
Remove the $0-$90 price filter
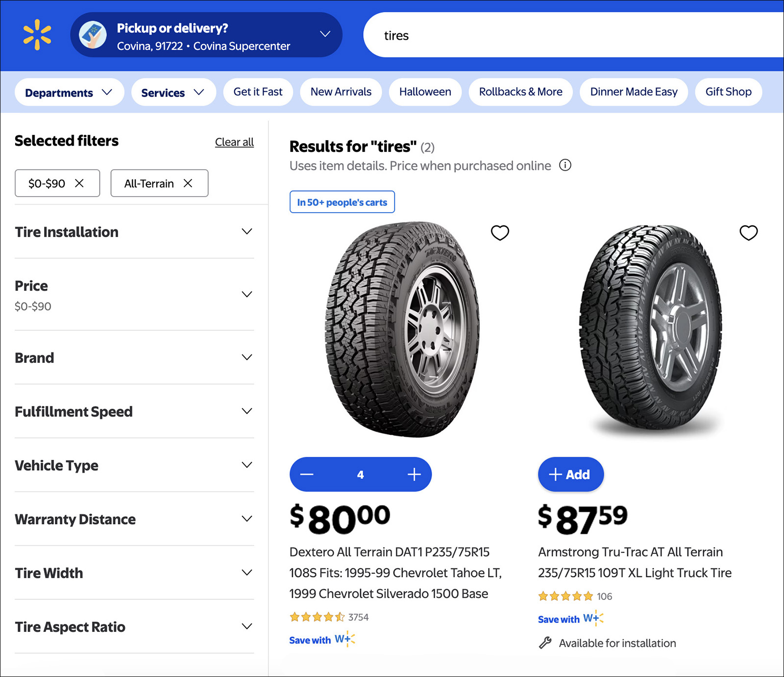(78, 183)
